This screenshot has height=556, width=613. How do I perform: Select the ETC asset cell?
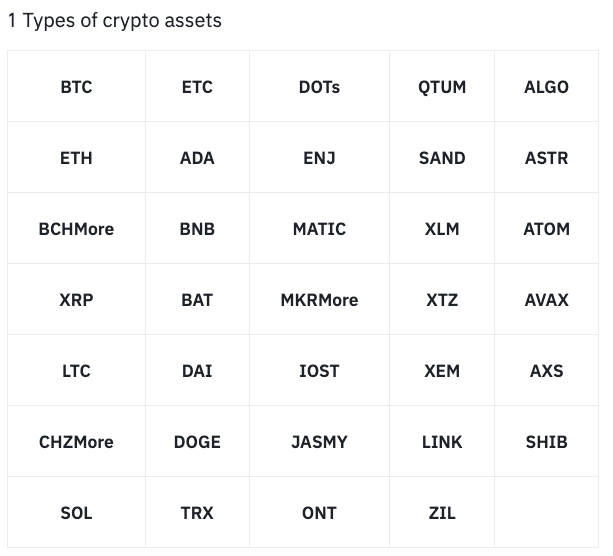pos(197,87)
